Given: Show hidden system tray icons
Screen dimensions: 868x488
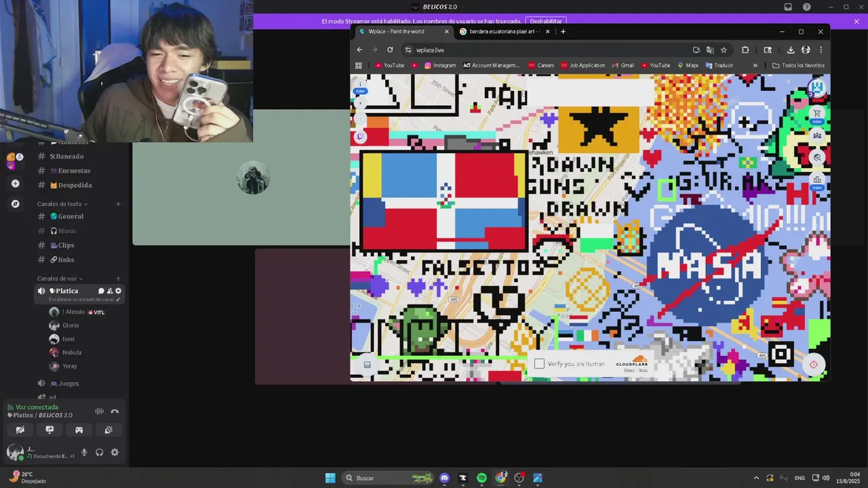Looking at the screenshot, I should [756, 478].
